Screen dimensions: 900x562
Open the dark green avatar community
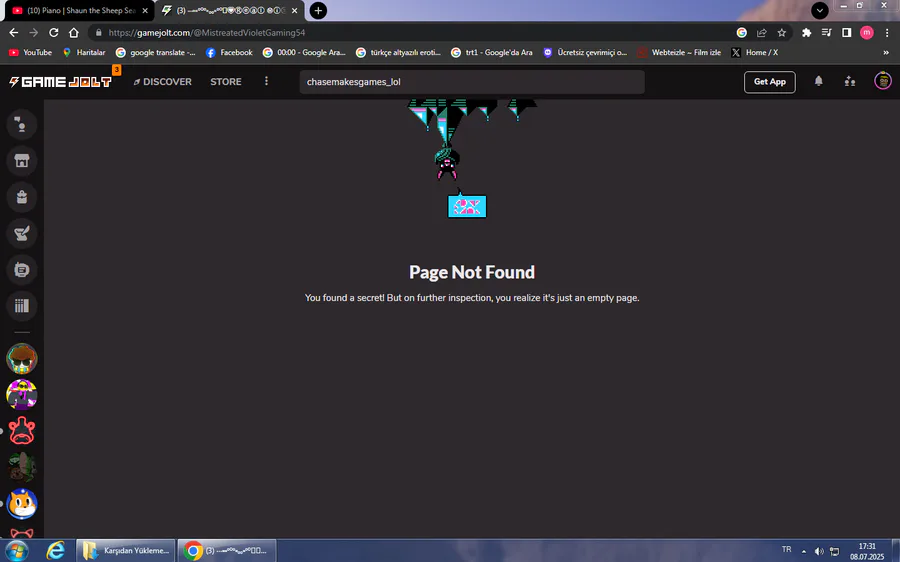[22, 467]
